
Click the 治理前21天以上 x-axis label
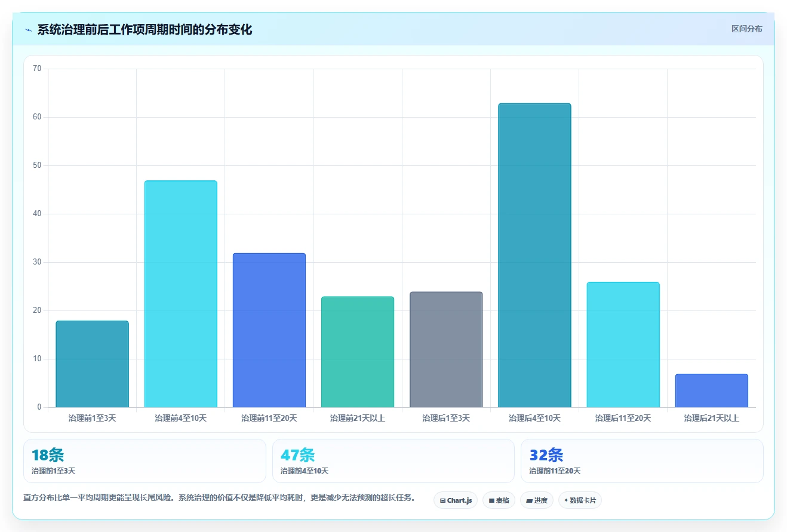[358, 418]
